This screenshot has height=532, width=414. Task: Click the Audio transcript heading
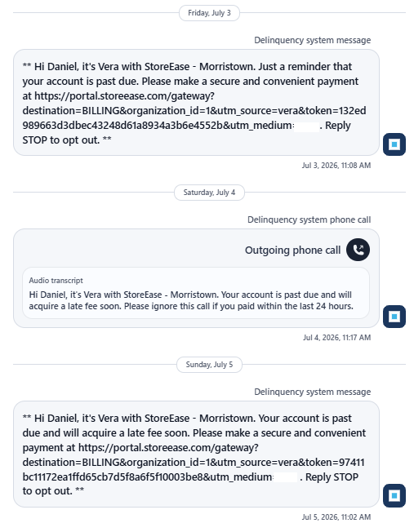pos(56,280)
